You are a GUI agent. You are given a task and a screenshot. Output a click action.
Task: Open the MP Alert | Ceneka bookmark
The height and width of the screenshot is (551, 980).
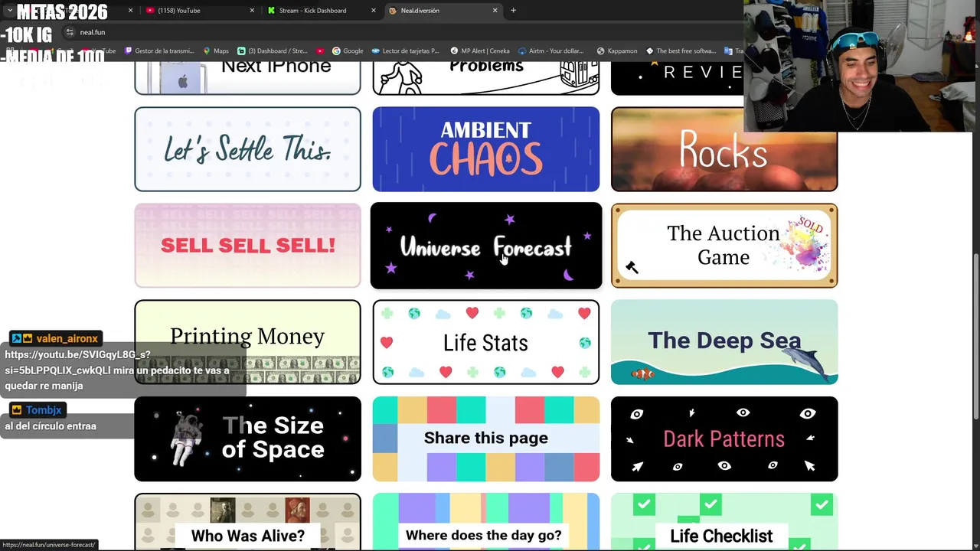click(x=481, y=51)
